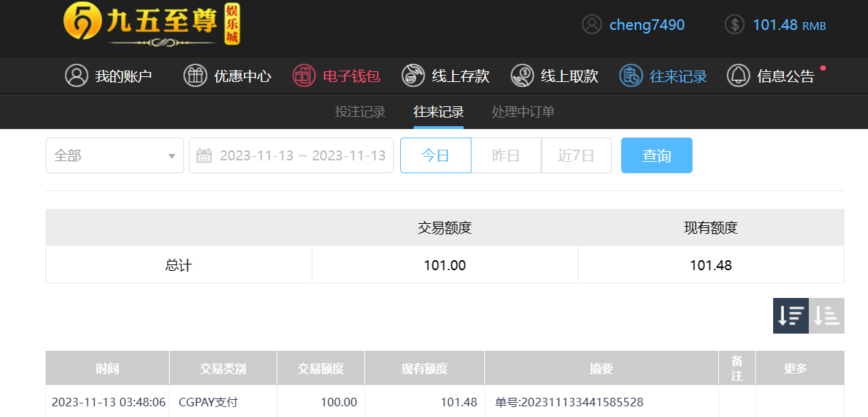
Task: Sort records in descending order
Action: [x=790, y=316]
